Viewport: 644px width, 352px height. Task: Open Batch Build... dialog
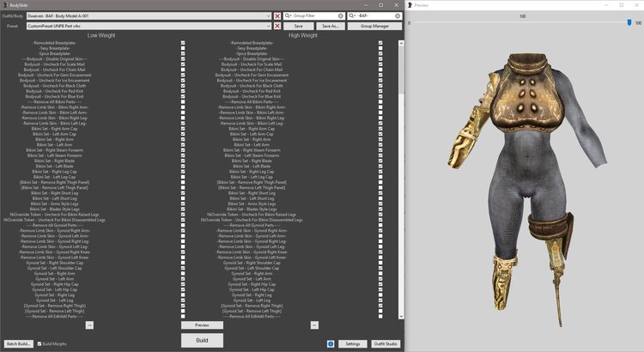click(19, 343)
